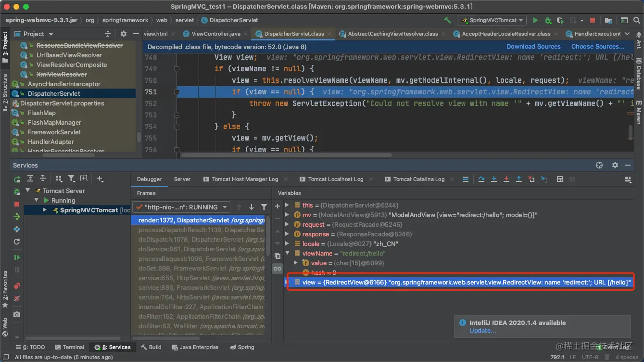Open the Spring tool window button
644x362 pixels.
pos(241,347)
